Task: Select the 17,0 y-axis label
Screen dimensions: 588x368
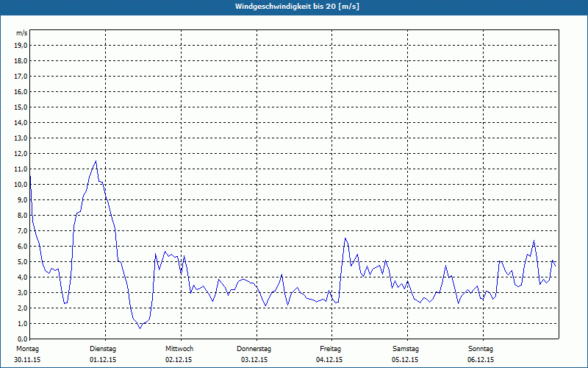Action: 21,77
